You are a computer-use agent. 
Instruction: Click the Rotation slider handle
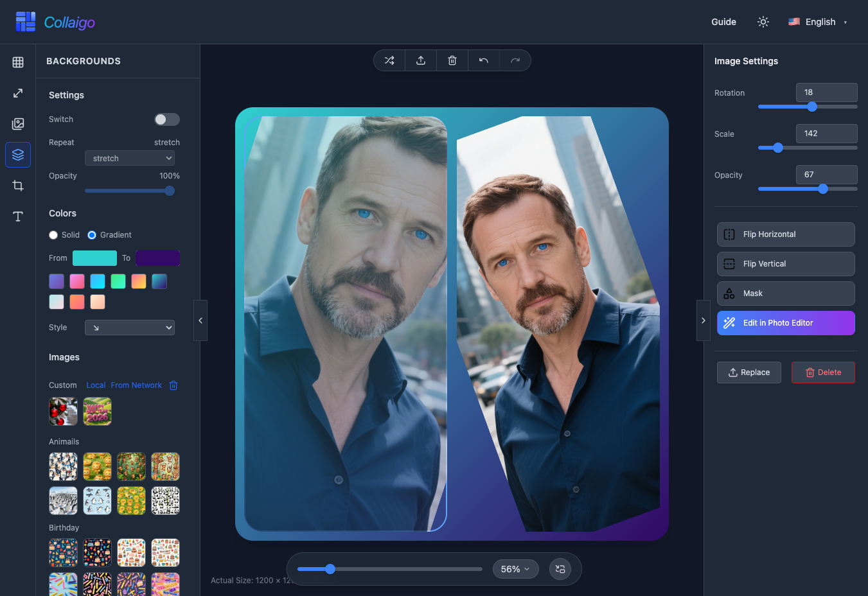812,107
